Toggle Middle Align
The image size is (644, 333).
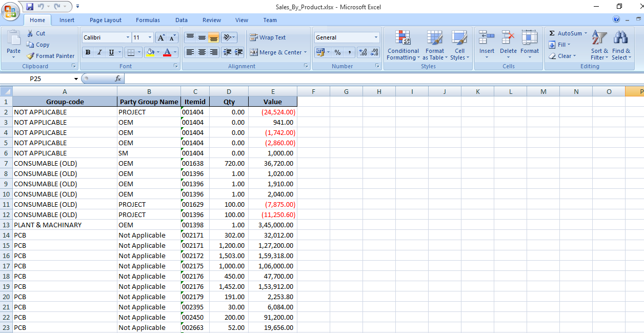[202, 37]
